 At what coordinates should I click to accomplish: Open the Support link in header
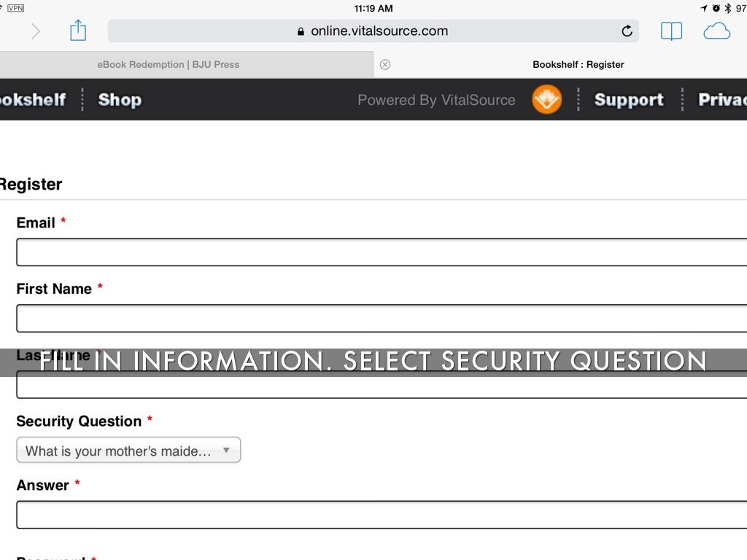pyautogui.click(x=629, y=100)
